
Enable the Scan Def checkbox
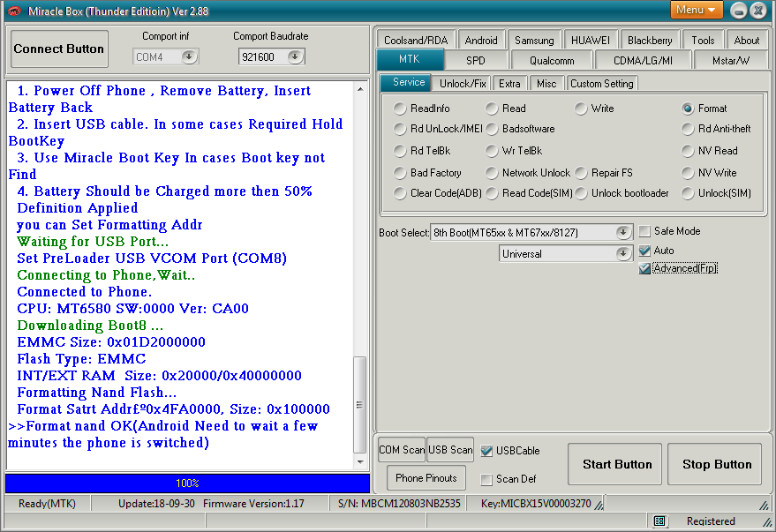(486, 479)
